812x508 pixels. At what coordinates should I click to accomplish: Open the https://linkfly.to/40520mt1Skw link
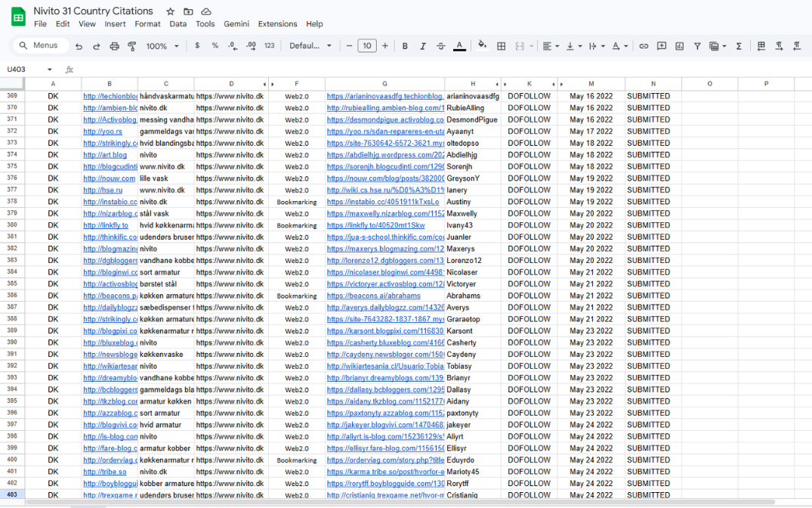click(x=375, y=225)
